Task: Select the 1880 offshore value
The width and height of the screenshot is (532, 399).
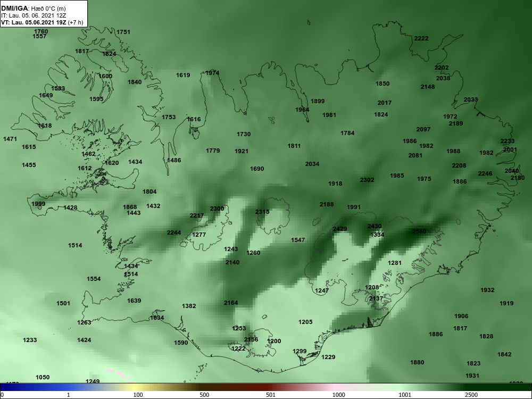Action: click(x=417, y=363)
